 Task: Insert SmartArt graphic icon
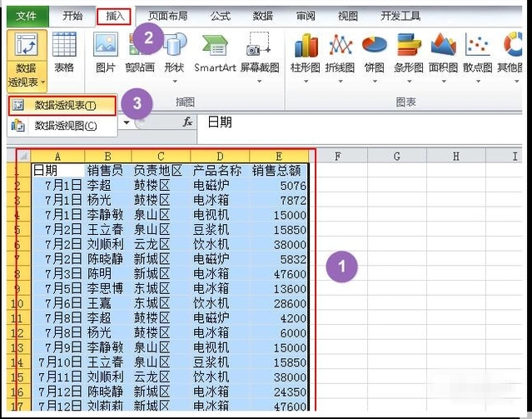coord(215,45)
